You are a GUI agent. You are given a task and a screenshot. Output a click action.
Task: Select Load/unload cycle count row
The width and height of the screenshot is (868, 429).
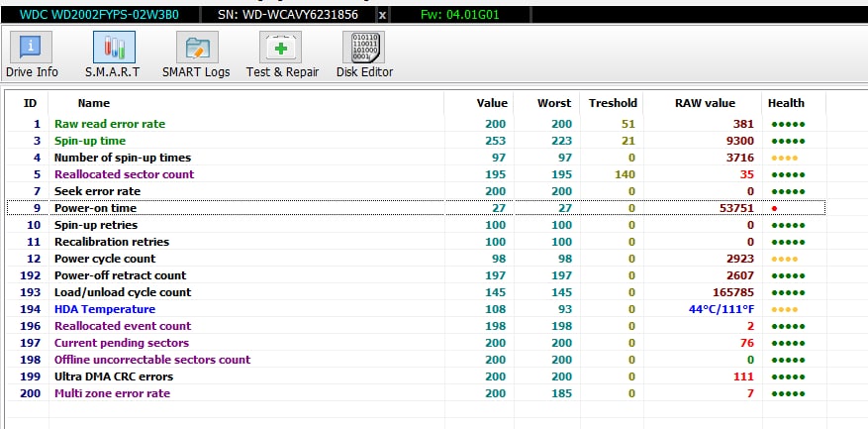[416, 292]
